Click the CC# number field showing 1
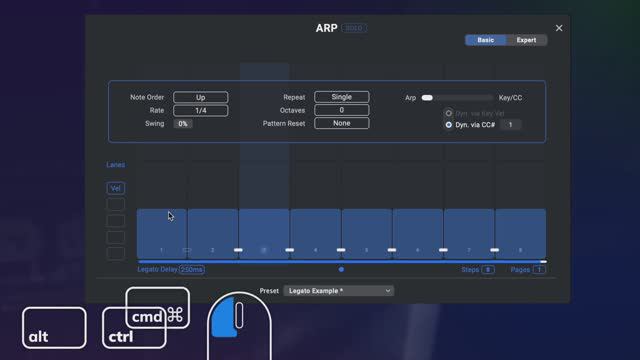The height and width of the screenshot is (360, 640). click(510, 124)
